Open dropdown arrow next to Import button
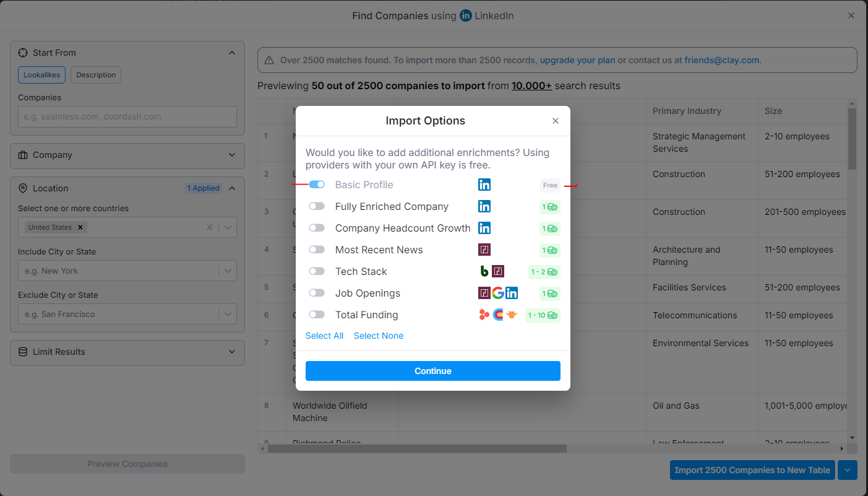The height and width of the screenshot is (496, 868). 848,470
